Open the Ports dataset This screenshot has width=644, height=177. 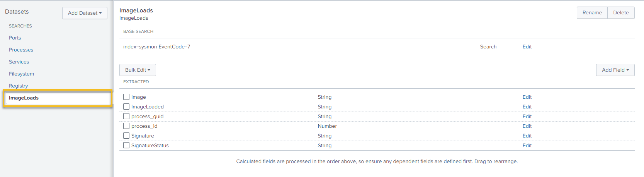pos(15,38)
